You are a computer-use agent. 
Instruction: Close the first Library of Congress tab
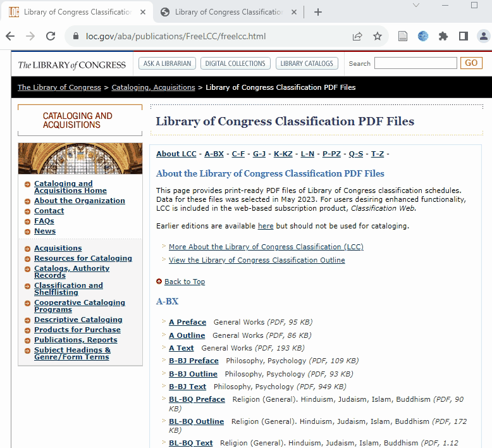point(143,12)
